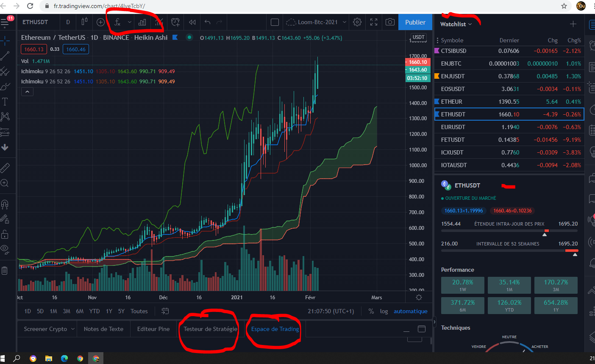Take a chart snapshot with the camera icon

(390, 22)
